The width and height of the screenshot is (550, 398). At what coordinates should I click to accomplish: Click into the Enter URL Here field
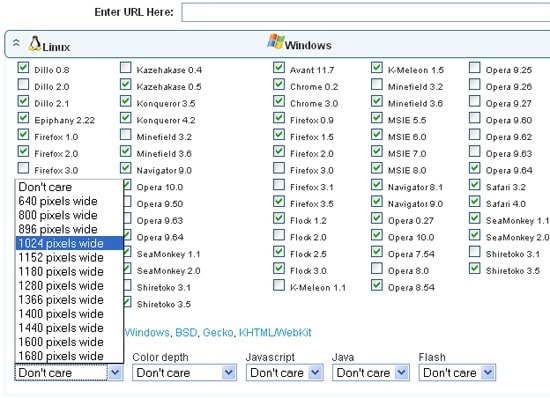coord(365,12)
